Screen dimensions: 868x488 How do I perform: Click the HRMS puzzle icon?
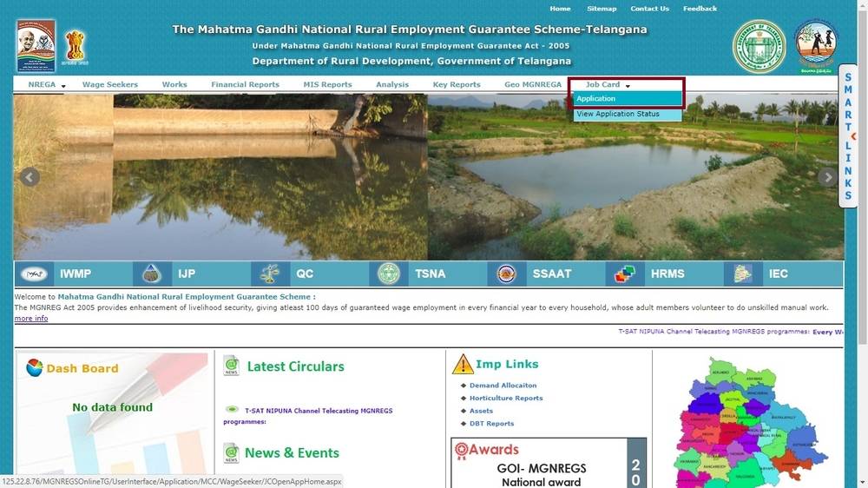coord(624,274)
